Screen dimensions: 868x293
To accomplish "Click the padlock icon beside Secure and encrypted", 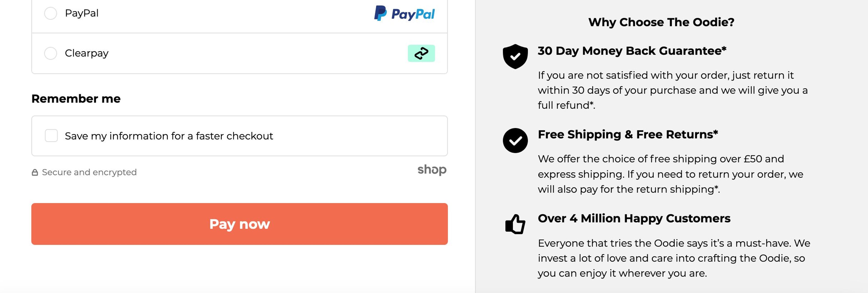I will pyautogui.click(x=35, y=172).
